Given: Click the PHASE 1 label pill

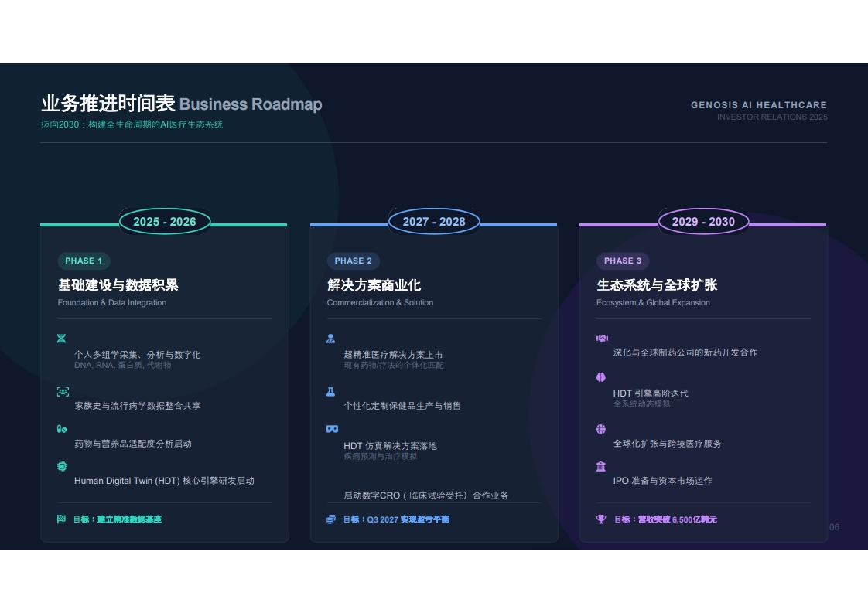Looking at the screenshot, I should click(x=84, y=261).
